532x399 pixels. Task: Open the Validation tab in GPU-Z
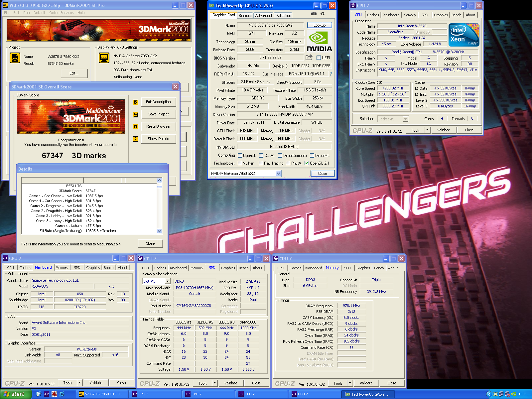tap(283, 16)
